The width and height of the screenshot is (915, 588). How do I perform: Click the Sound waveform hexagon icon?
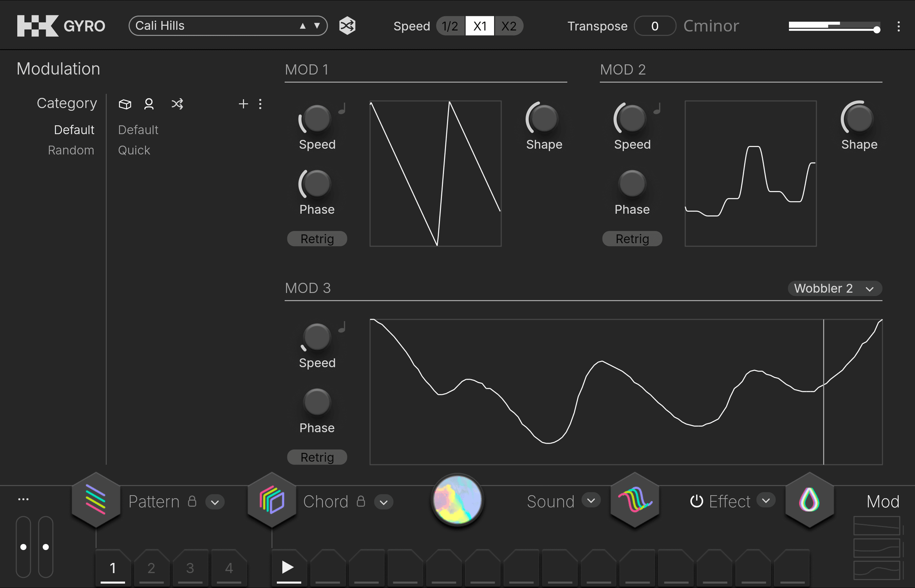point(635,500)
